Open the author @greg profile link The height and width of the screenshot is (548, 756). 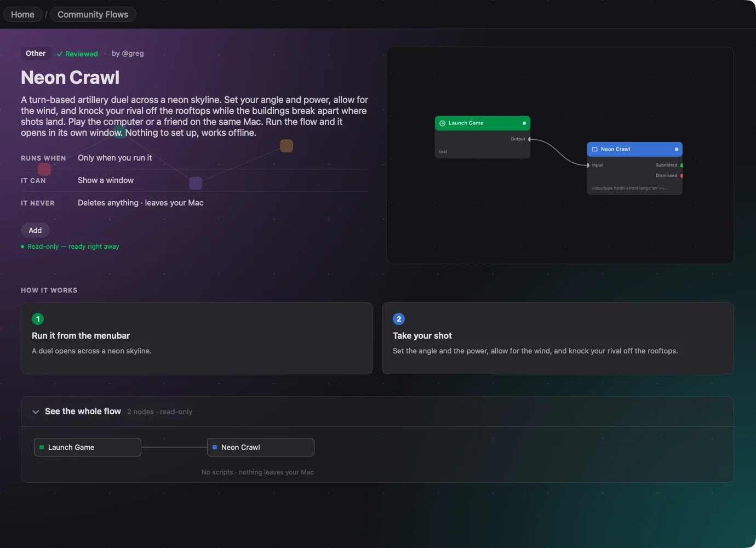(x=128, y=53)
